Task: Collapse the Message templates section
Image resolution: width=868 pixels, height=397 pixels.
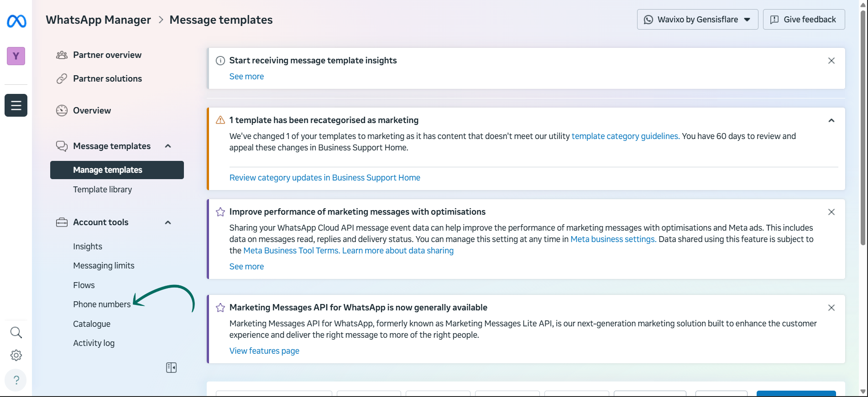Action: [x=168, y=146]
